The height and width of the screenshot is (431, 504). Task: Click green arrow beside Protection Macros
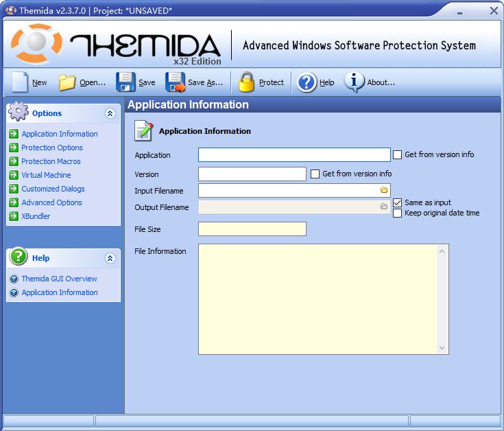pos(14,161)
